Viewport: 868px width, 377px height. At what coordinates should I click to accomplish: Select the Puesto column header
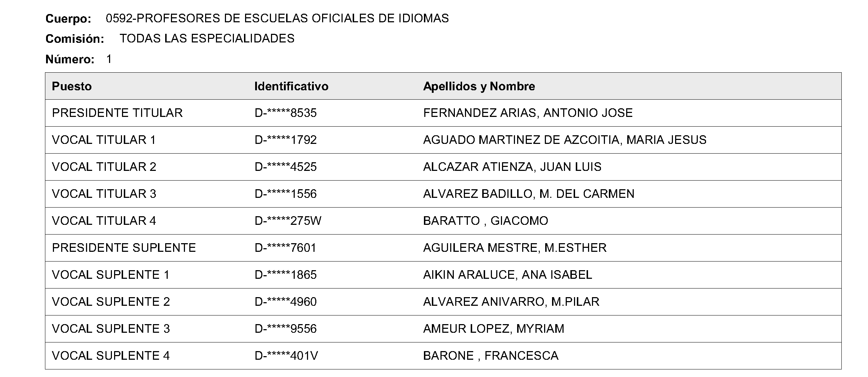pyautogui.click(x=72, y=86)
